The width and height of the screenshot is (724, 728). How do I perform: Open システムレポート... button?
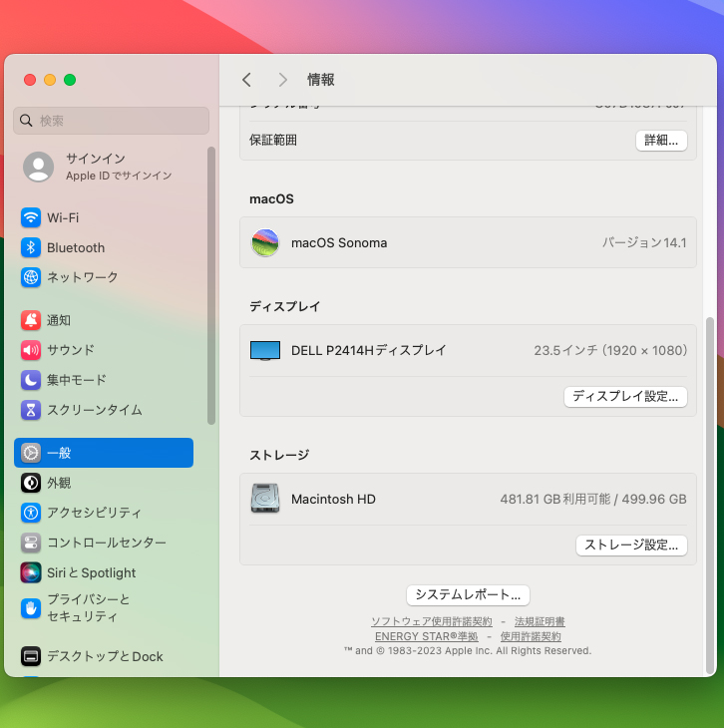pos(468,594)
